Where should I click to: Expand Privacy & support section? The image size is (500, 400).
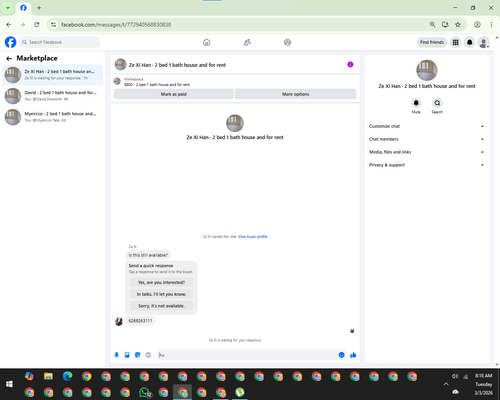click(426, 165)
